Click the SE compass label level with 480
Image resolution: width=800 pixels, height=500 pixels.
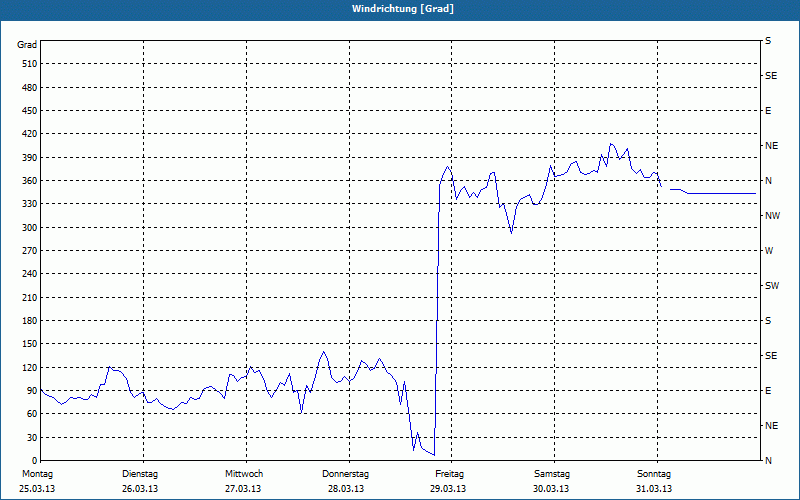(771, 76)
